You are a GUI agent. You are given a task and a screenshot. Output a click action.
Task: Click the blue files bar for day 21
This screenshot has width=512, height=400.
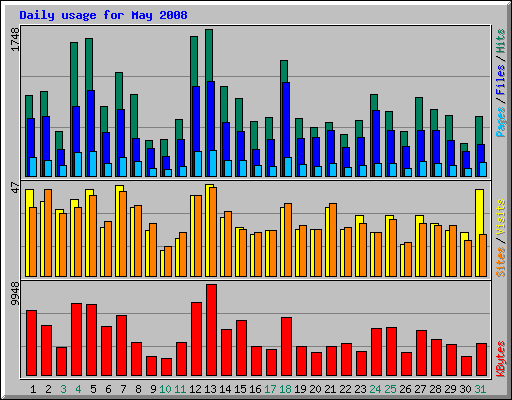[x=331, y=147]
